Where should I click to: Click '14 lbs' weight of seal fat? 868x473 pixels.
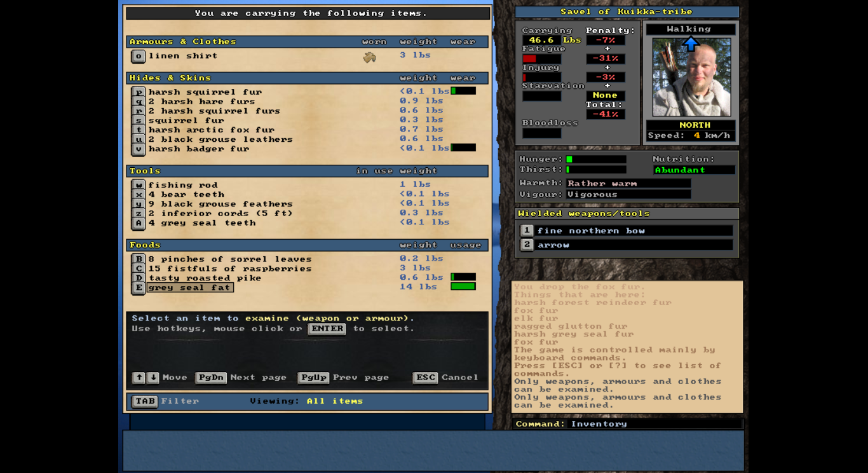418,287
